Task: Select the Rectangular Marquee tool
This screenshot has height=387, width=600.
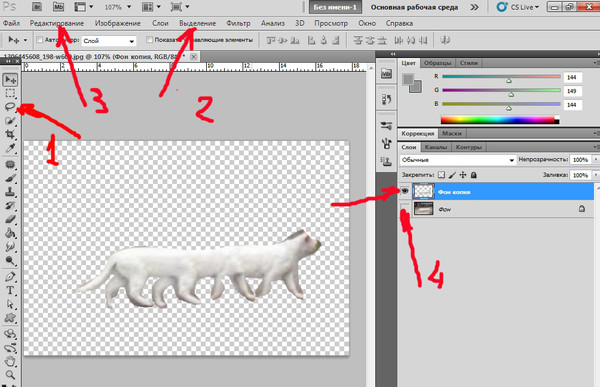Action: pyautogui.click(x=10, y=93)
